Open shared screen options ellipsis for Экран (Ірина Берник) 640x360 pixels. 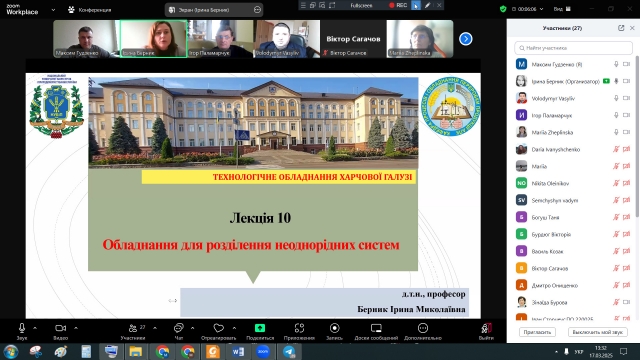click(x=257, y=9)
